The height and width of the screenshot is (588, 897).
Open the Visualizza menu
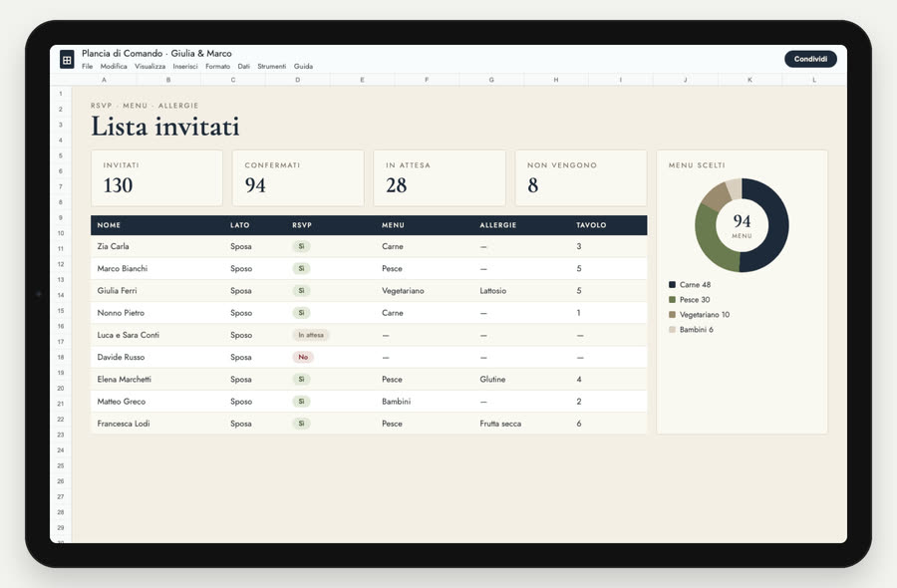pos(149,67)
